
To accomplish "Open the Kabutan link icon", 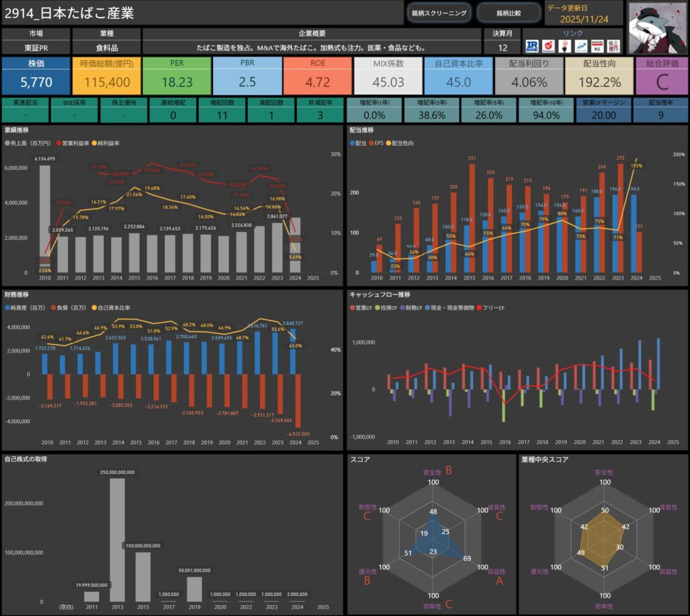I will [549, 46].
